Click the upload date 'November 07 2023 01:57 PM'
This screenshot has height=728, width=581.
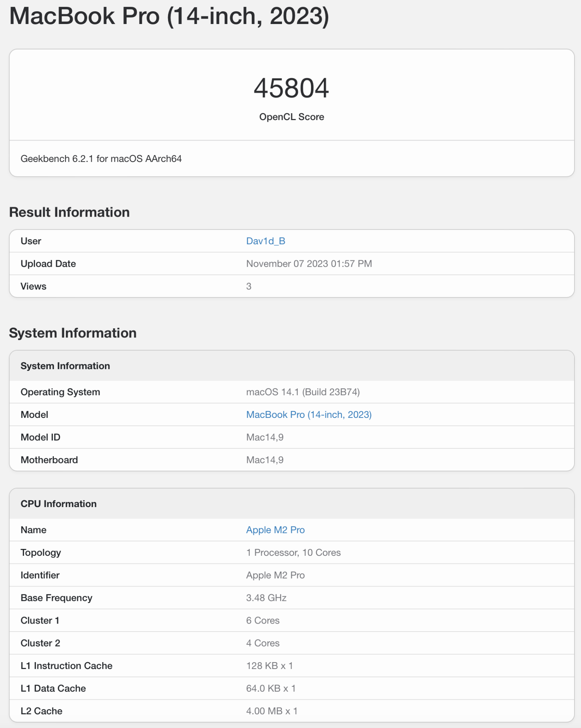(x=309, y=264)
